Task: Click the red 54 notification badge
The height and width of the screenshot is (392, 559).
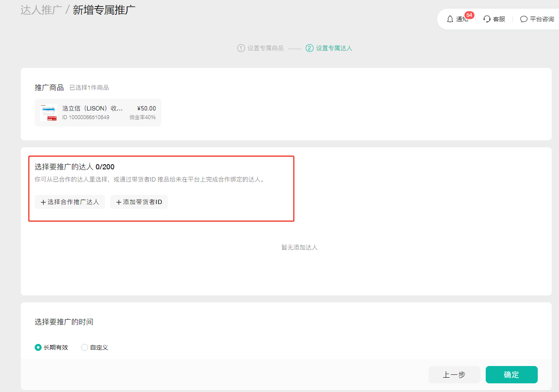Action: [x=469, y=15]
